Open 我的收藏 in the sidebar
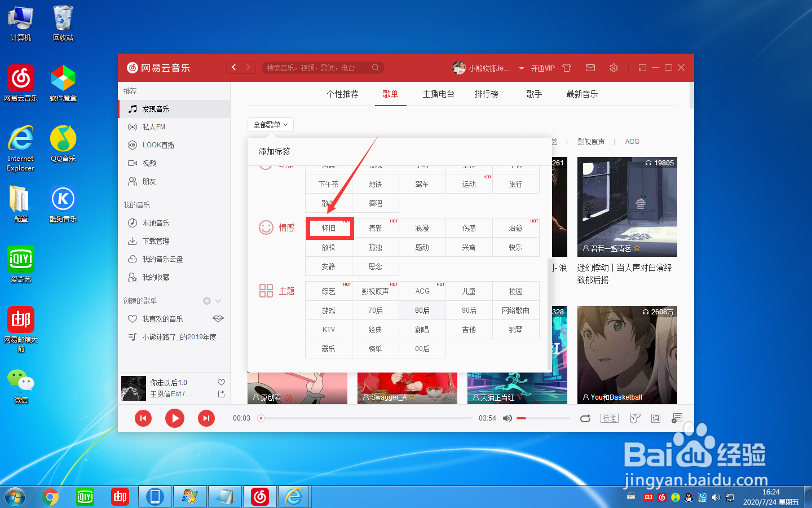This screenshot has width=812, height=508. [x=174, y=277]
